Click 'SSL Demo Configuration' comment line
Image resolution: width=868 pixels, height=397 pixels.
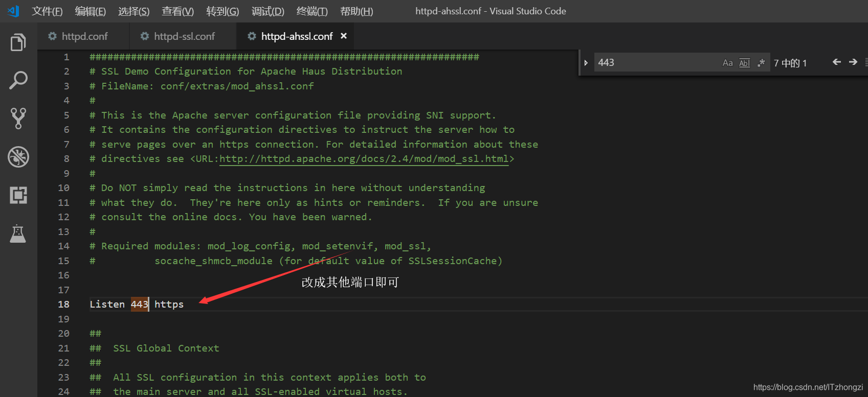click(x=246, y=72)
